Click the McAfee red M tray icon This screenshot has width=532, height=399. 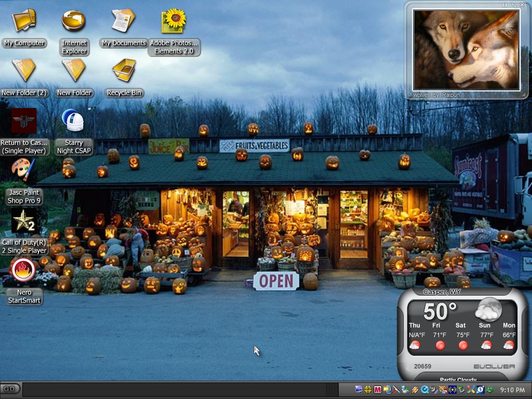[x=377, y=390]
